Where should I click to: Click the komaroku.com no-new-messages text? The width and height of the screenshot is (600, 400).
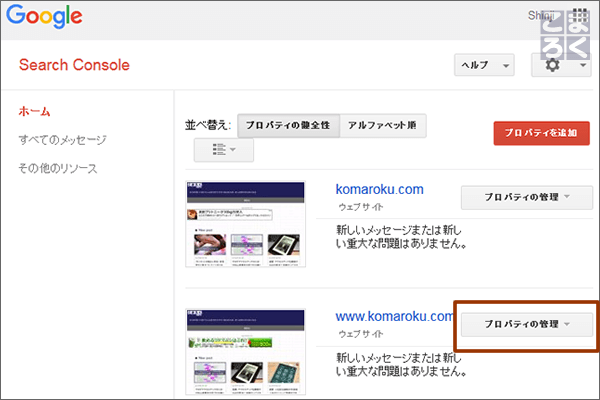tap(401, 237)
